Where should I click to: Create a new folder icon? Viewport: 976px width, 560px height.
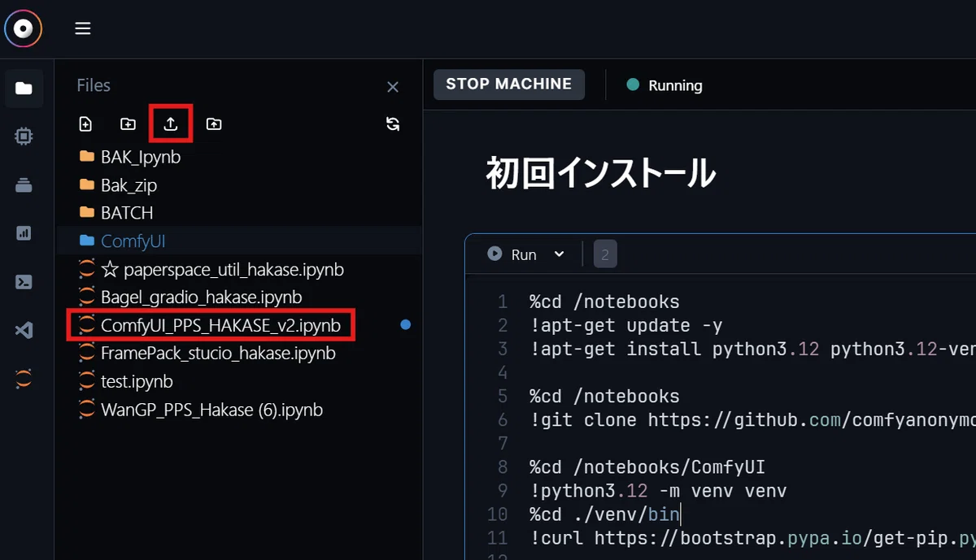pyautogui.click(x=128, y=124)
